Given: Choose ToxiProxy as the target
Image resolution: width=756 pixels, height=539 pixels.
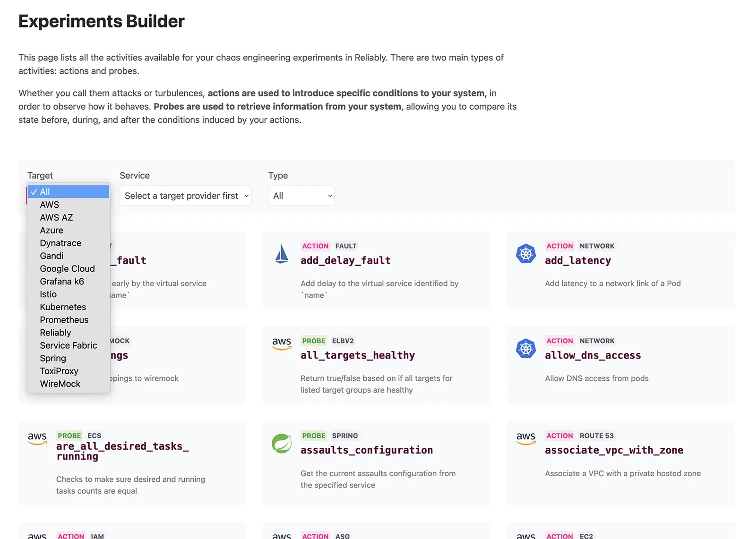Looking at the screenshot, I should click(69, 371).
